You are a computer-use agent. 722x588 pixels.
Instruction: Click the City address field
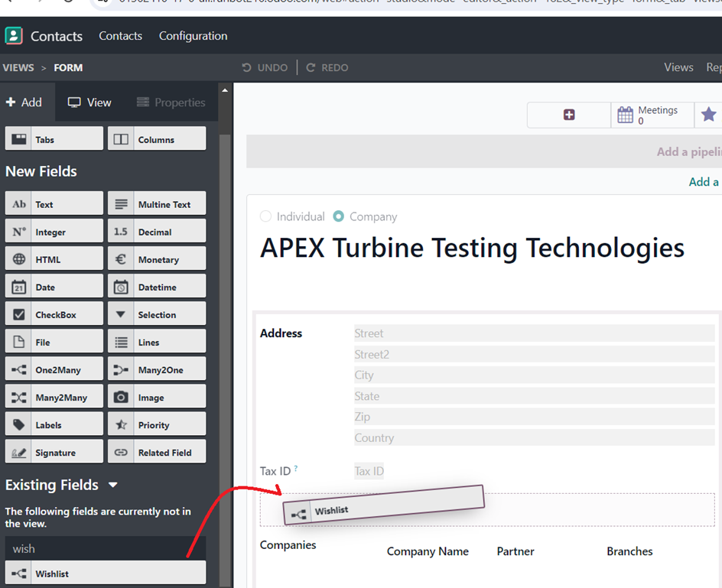(534, 375)
